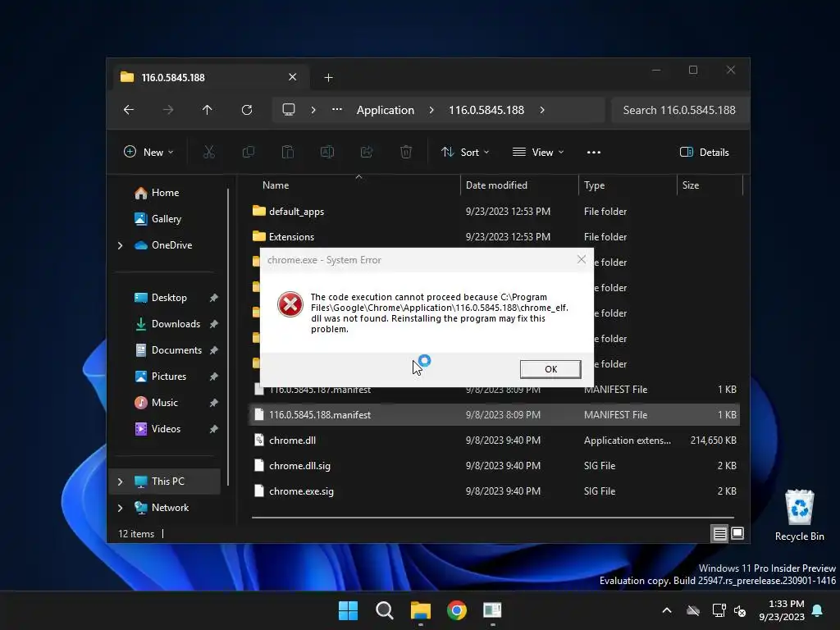The image size is (840, 630).
Task: Expand the hidden path ellipsis in address bar
Action: tap(337, 109)
